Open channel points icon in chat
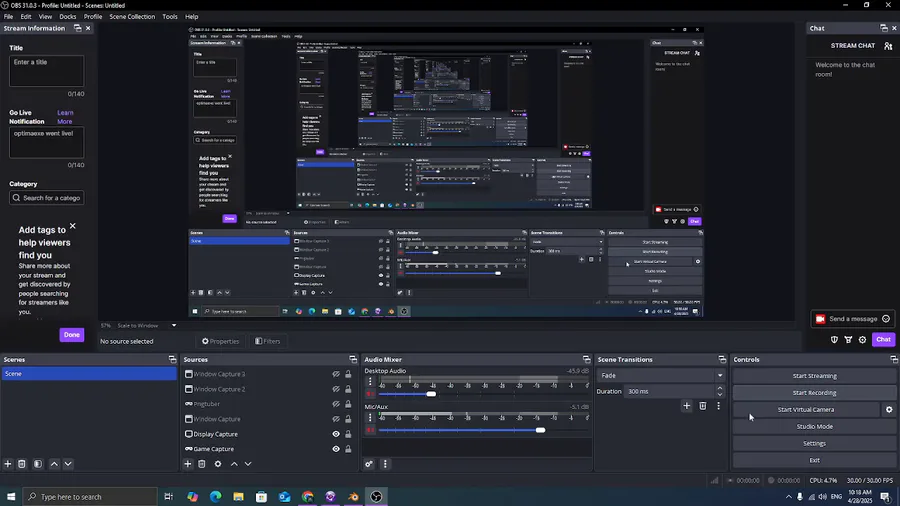Screen dimensions: 900x506 point(848,340)
